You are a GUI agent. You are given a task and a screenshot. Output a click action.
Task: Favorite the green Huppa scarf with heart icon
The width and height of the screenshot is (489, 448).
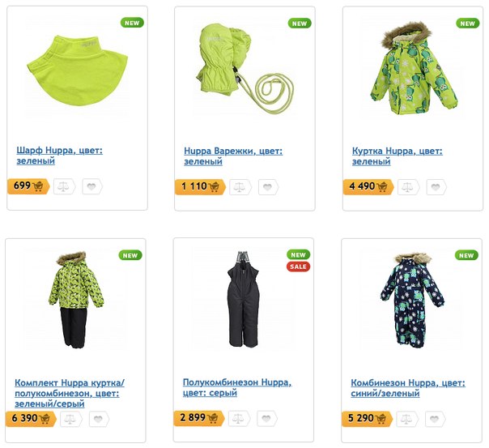[x=92, y=186]
